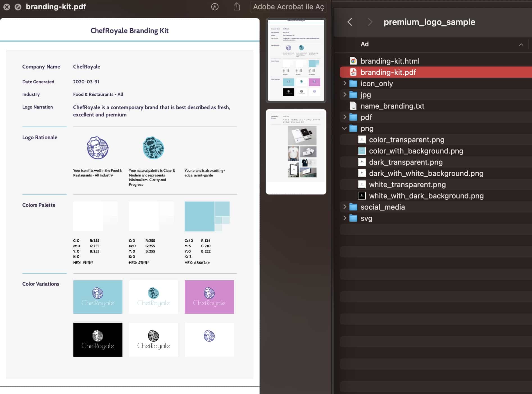
Task: Select the branding-kit.html file name
Action: (x=390, y=61)
